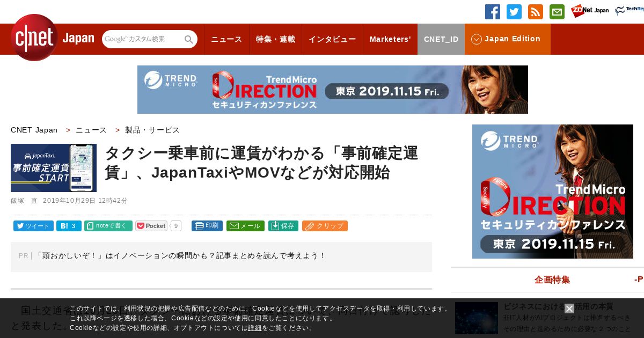Click the Pocket count 9
Image resolution: width=644 pixels, height=338 pixels.
pos(175,226)
